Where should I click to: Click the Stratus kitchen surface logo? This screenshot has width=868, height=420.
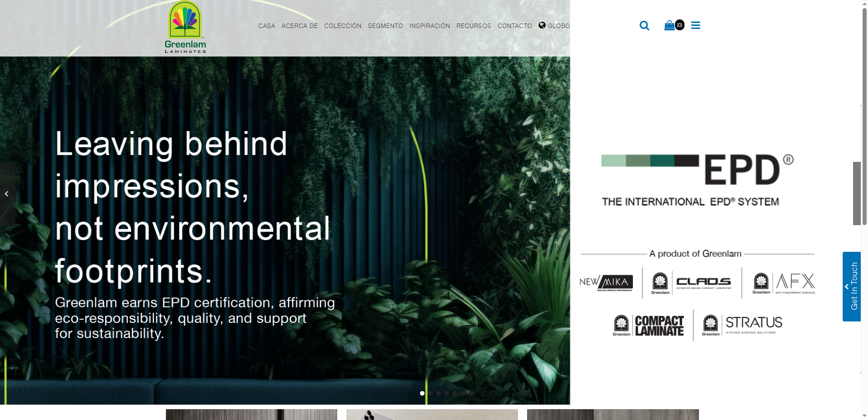tap(742, 326)
